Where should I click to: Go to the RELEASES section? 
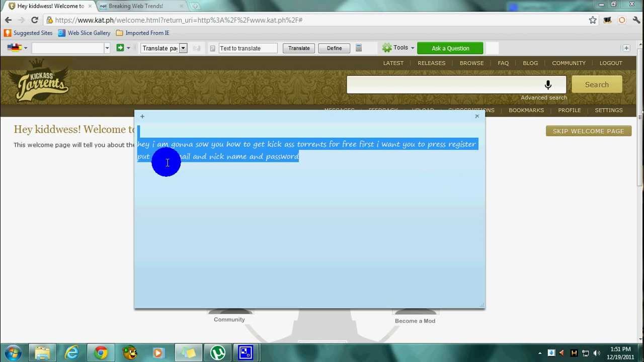click(432, 63)
